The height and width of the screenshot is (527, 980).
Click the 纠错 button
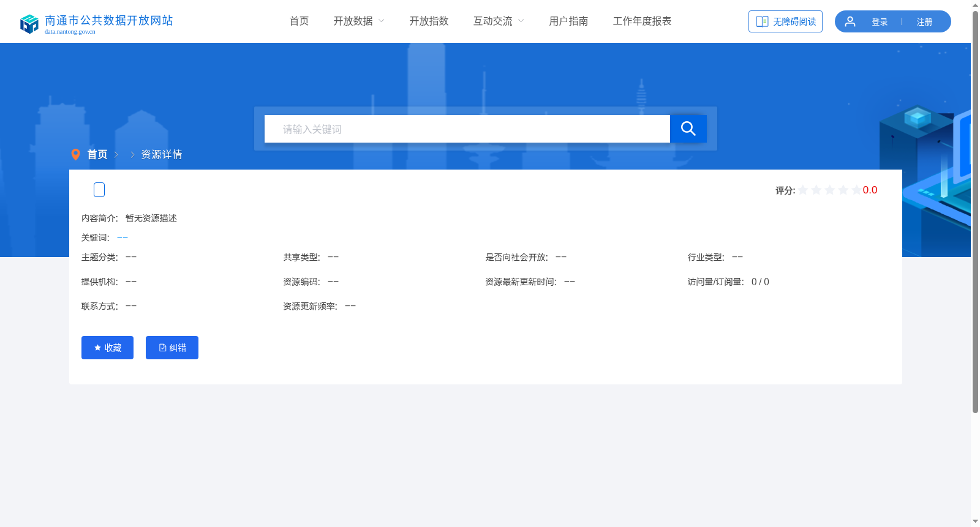click(x=172, y=348)
